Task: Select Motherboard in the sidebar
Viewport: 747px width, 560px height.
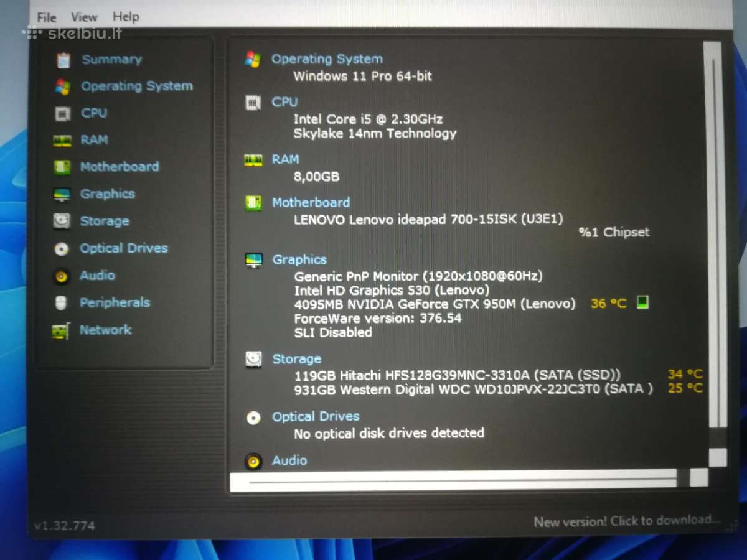Action: [x=120, y=167]
